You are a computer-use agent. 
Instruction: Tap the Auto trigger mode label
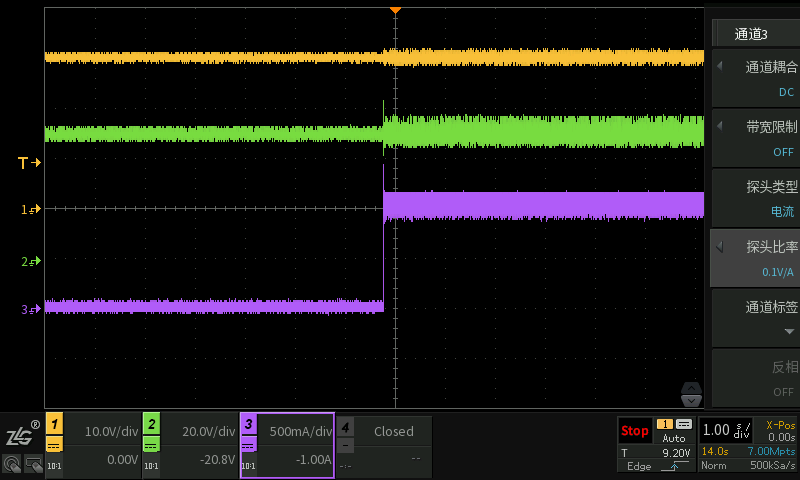pos(674,438)
